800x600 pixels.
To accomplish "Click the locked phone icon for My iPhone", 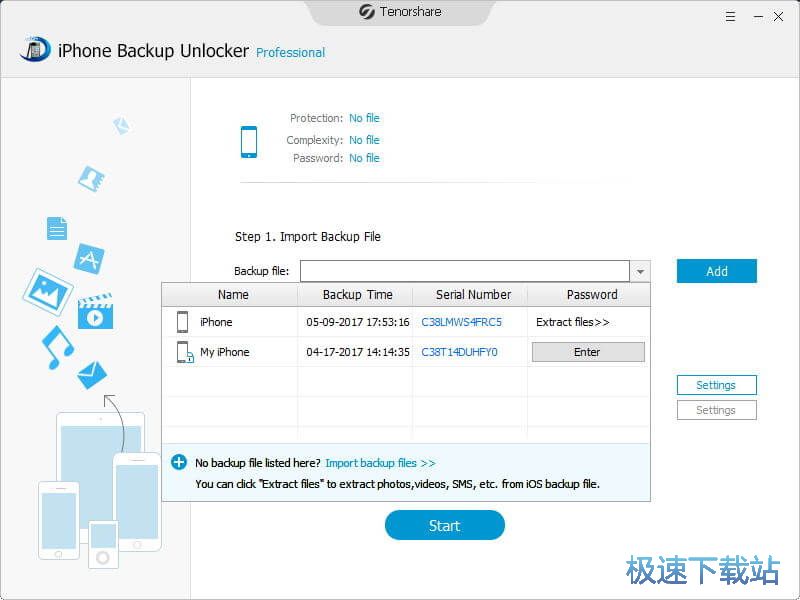I will [x=184, y=352].
